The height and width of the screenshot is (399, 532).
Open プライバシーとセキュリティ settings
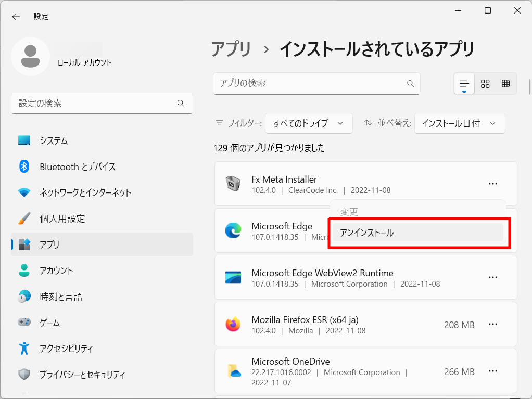point(102,374)
